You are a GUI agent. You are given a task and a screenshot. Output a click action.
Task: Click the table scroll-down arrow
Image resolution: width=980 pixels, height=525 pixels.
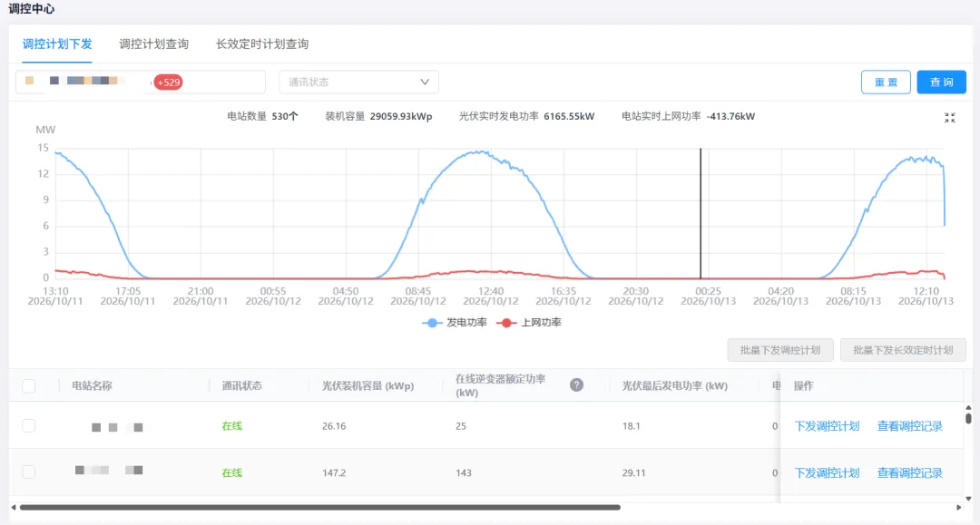point(968,498)
